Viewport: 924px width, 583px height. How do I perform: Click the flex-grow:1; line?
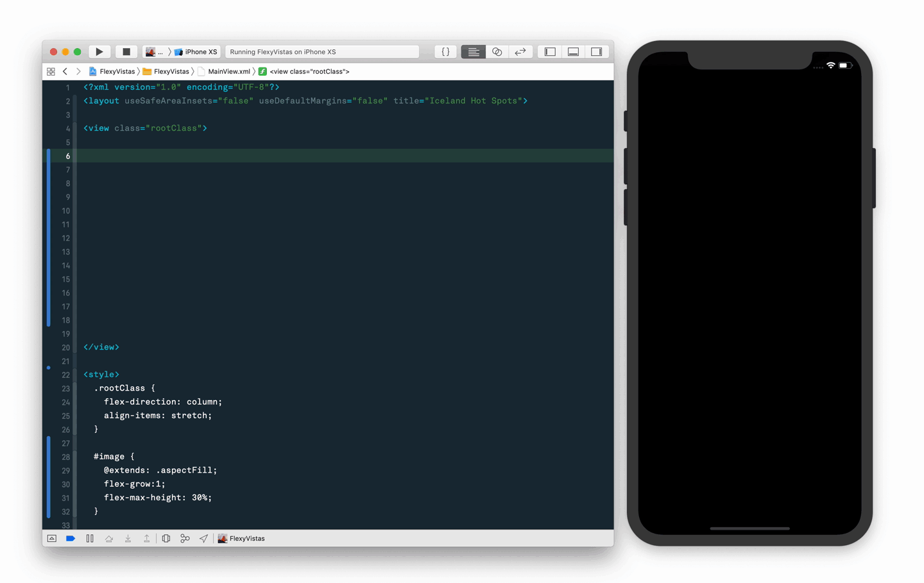(135, 484)
